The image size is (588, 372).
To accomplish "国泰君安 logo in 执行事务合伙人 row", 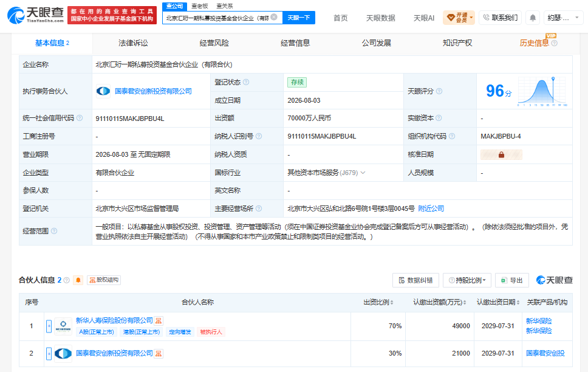I will [x=103, y=91].
